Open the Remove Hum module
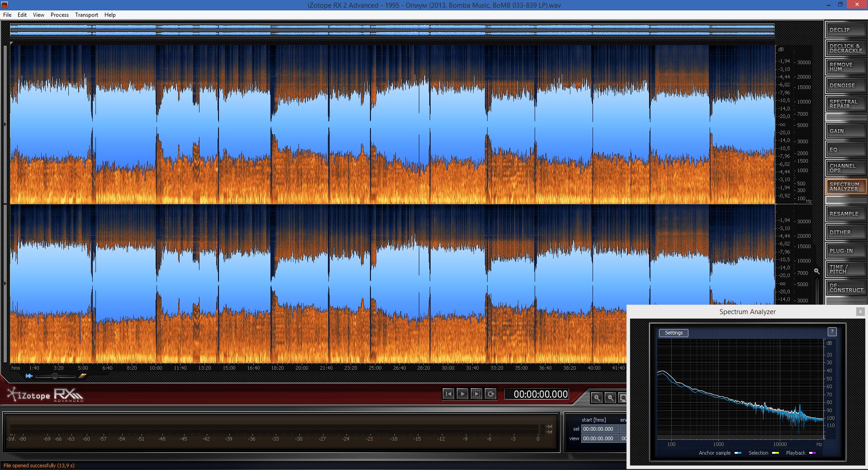 (845, 66)
